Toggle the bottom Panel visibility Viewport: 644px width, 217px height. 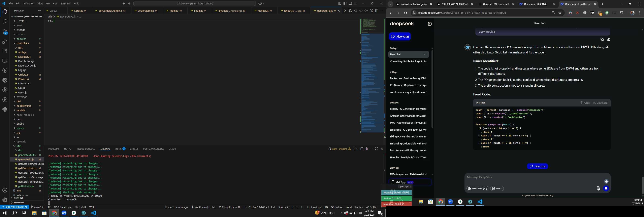(x=350, y=3)
